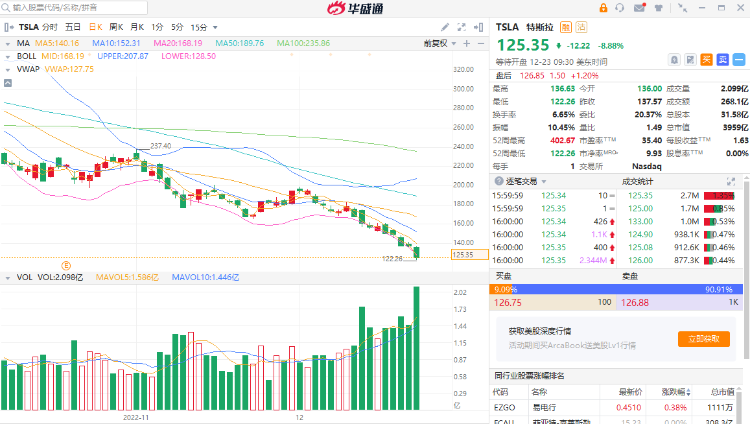Click the MAVOL5:1.586亿 label
750x424 pixels.
[127, 277]
